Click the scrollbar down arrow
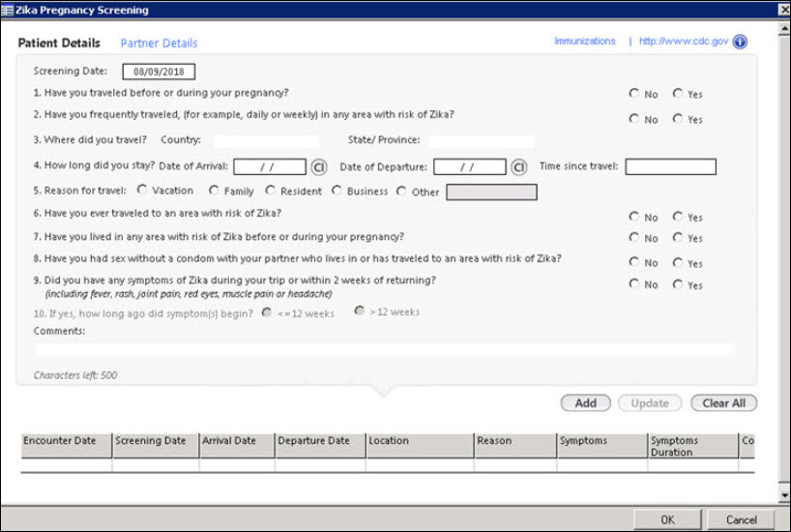 point(785,495)
